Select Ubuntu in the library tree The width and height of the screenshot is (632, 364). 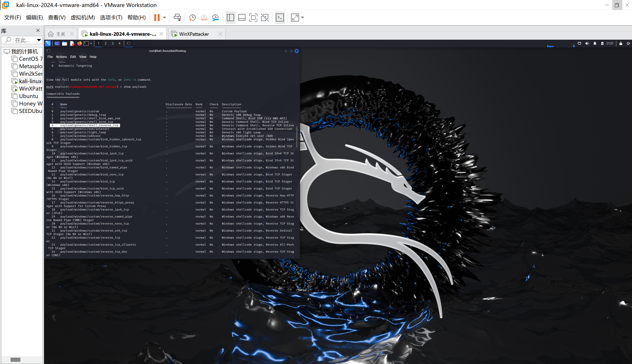28,96
